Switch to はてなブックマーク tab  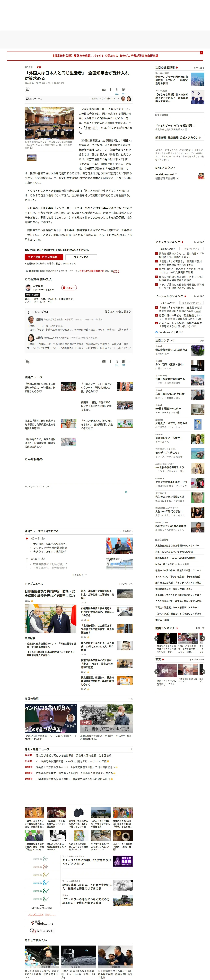(x=192, y=303)
